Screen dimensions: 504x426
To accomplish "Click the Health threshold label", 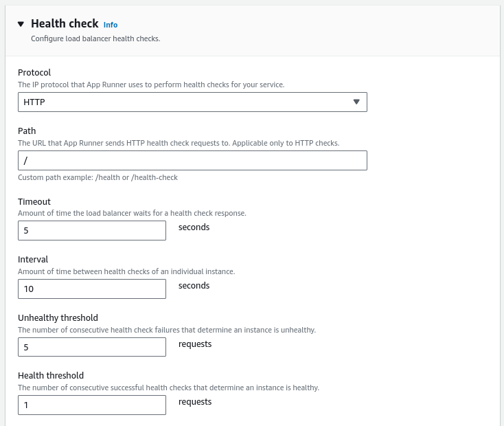I will [51, 376].
